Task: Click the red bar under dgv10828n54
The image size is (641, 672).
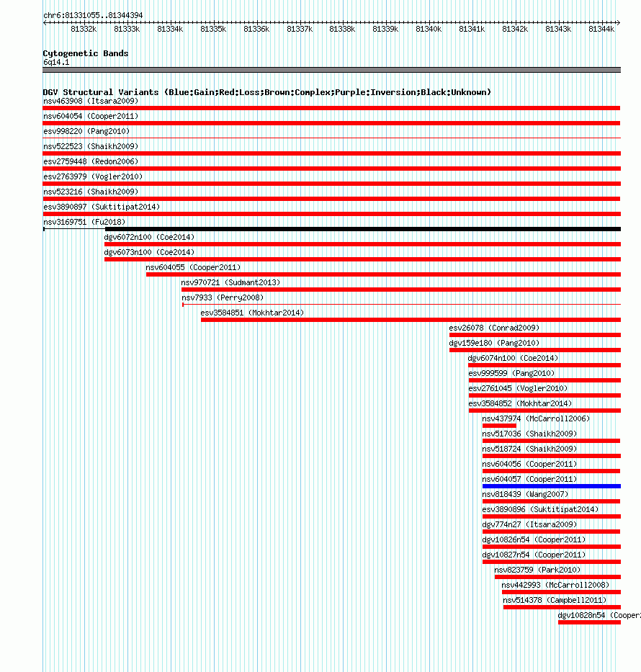Action: [589, 622]
